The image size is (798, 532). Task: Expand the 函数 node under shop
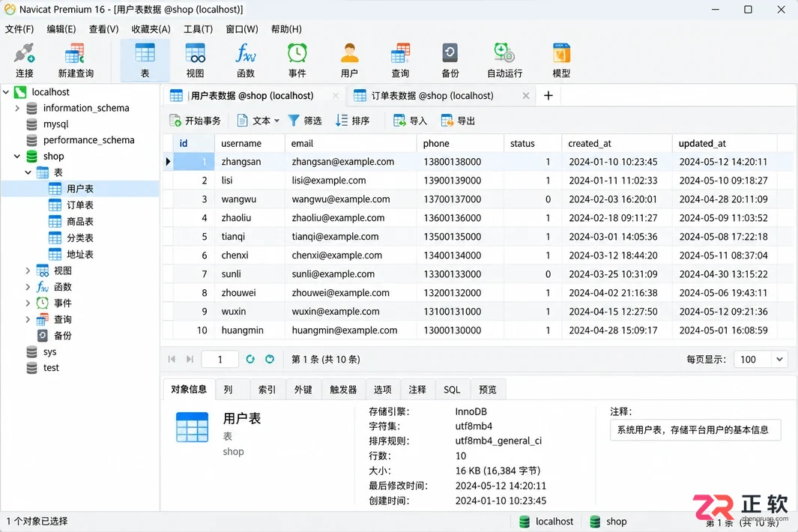tap(28, 287)
